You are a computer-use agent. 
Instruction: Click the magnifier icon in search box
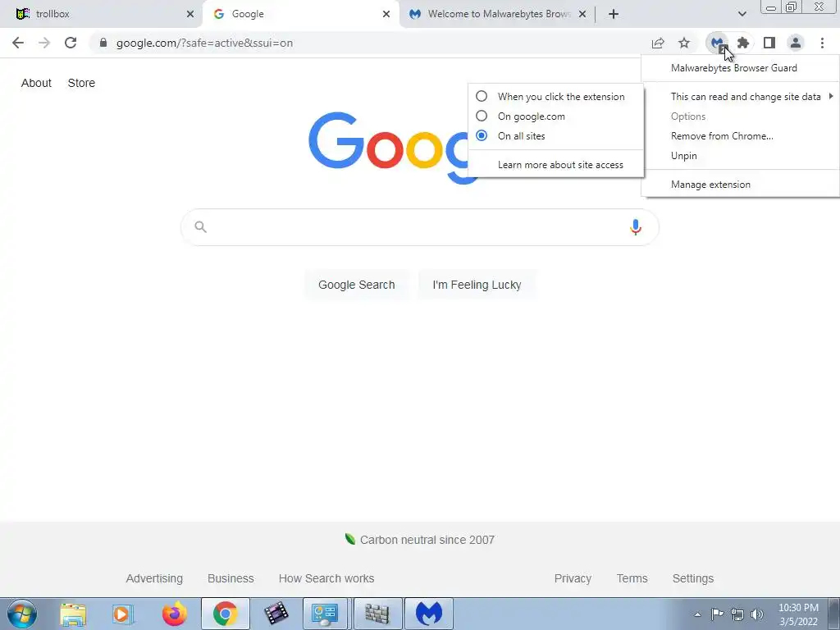click(x=200, y=227)
